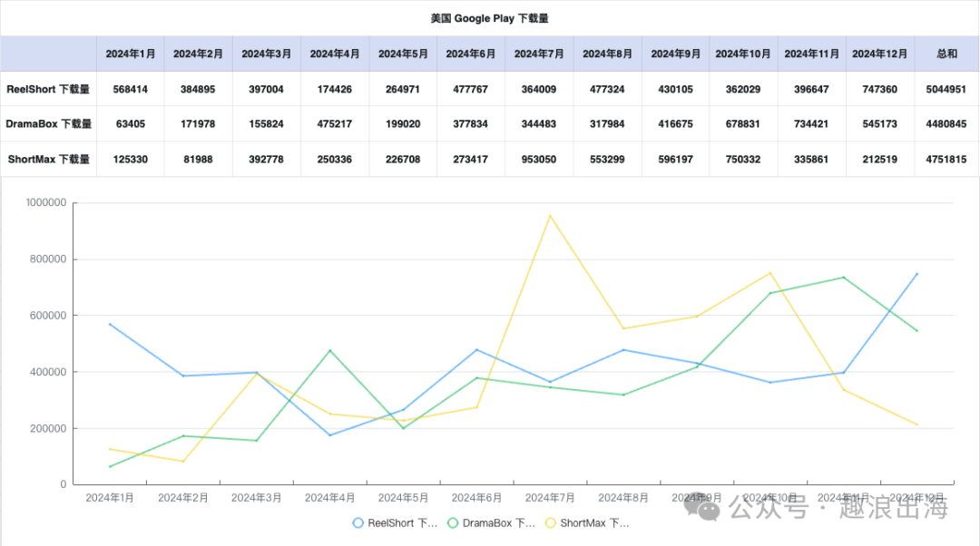This screenshot has width=980, height=546.
Task: Click the table header 2024年1月
Action: 130,54
